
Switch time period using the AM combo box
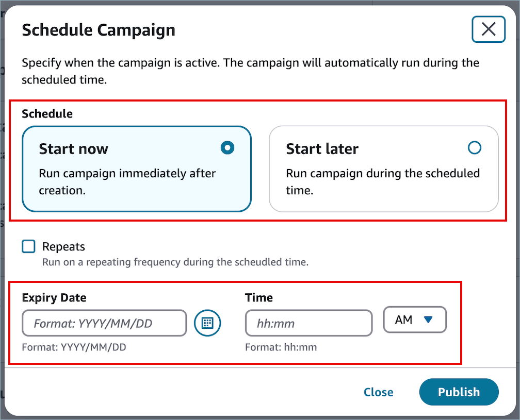tap(415, 320)
